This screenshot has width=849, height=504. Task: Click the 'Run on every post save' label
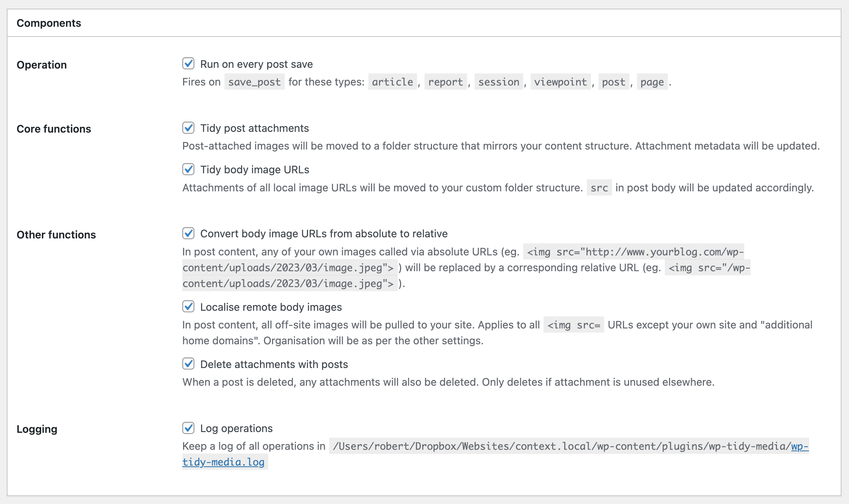pos(256,64)
